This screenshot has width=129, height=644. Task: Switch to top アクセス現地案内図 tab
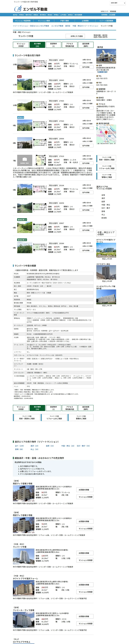70,45
